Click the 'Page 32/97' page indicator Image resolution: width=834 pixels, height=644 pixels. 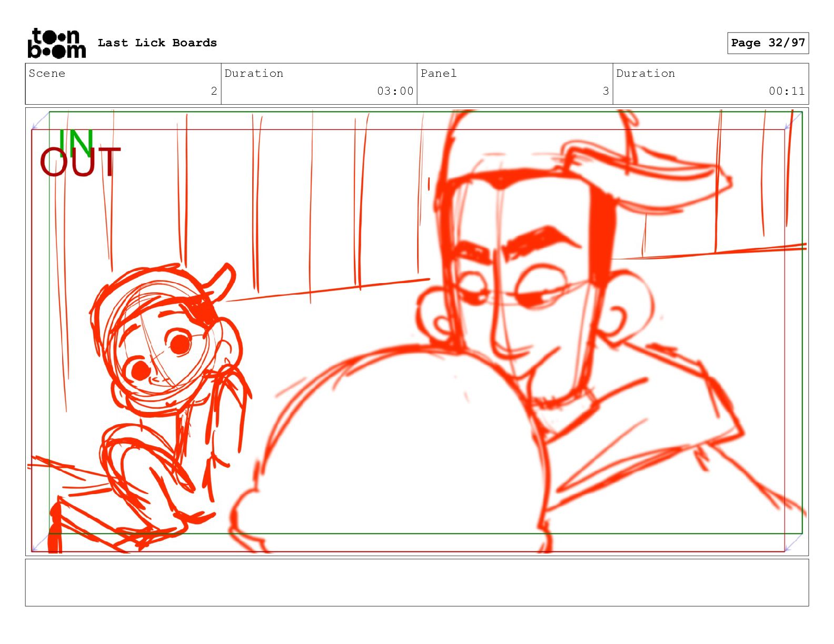pyautogui.click(x=768, y=43)
